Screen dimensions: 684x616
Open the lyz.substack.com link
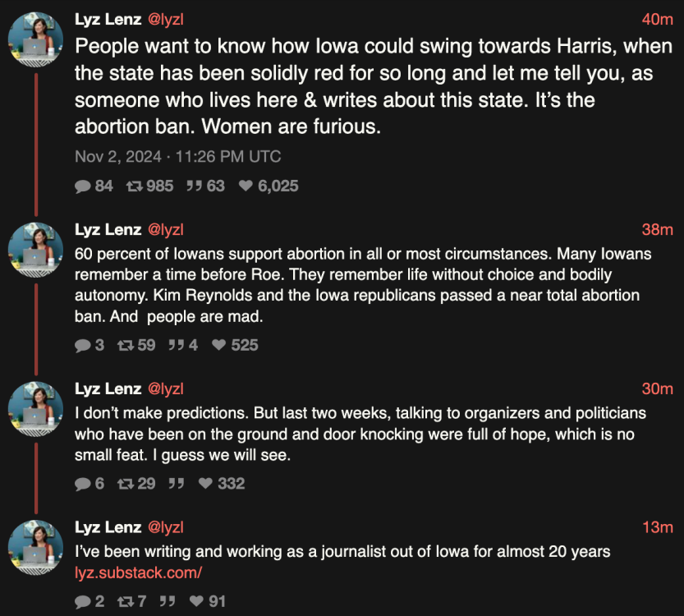pyautogui.click(x=138, y=573)
